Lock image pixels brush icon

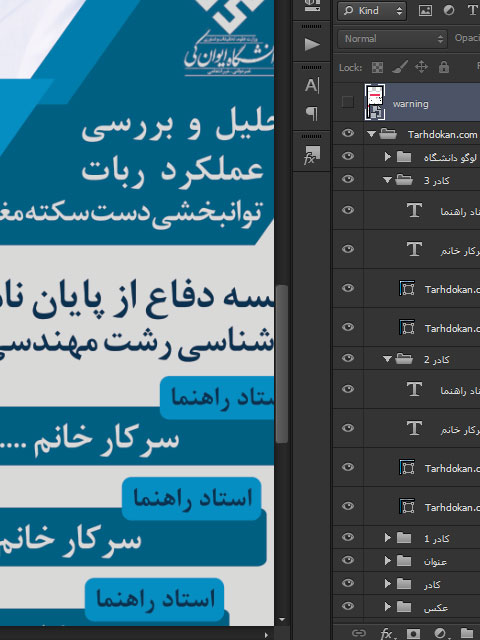[x=400, y=67]
